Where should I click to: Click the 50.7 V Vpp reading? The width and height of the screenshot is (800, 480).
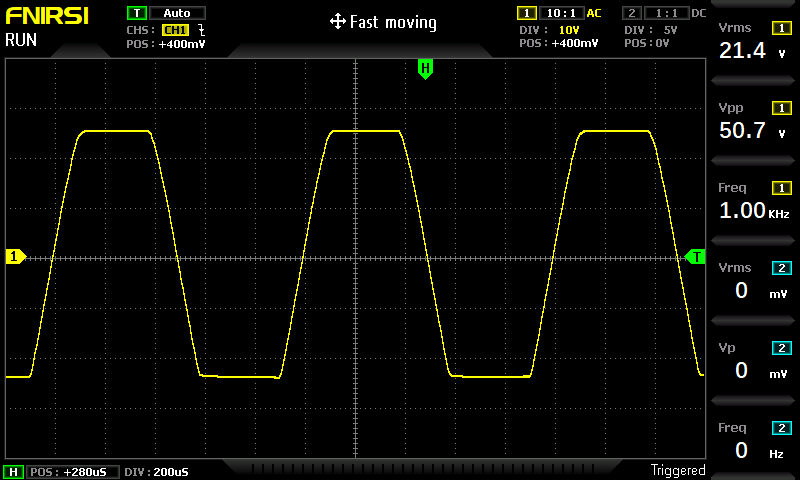[x=753, y=131]
